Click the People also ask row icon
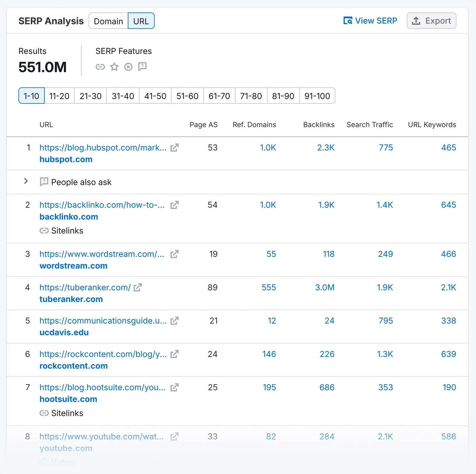 (44, 182)
